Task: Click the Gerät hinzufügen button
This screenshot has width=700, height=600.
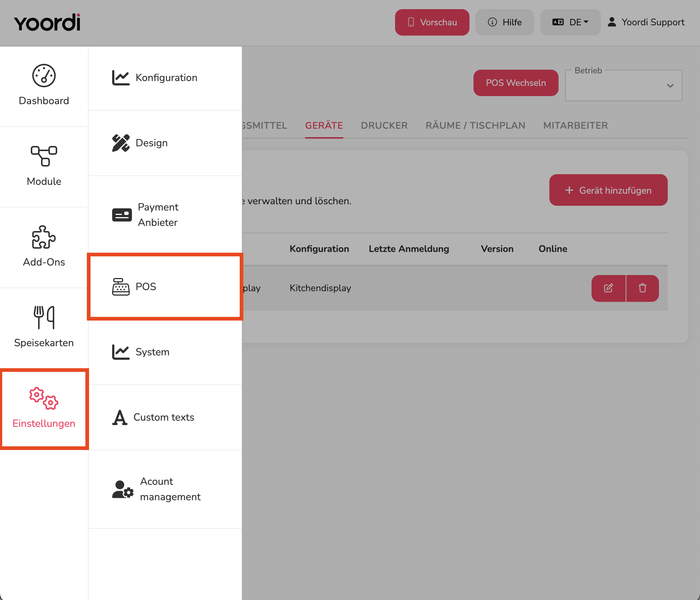Action: tap(608, 190)
